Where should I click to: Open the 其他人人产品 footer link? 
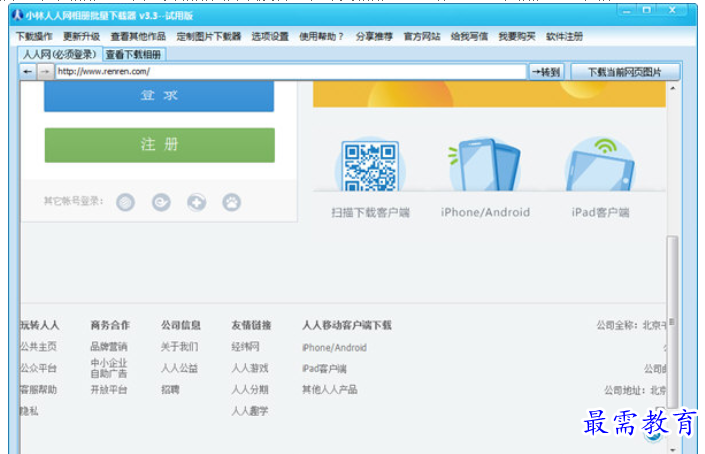click(x=330, y=389)
